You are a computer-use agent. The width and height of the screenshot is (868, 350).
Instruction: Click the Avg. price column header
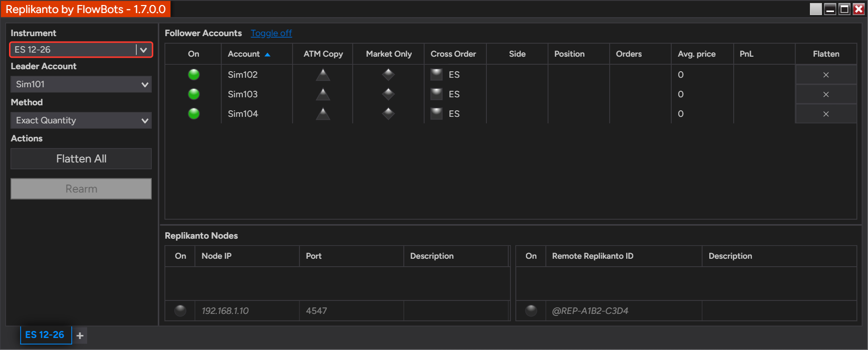pyautogui.click(x=702, y=54)
